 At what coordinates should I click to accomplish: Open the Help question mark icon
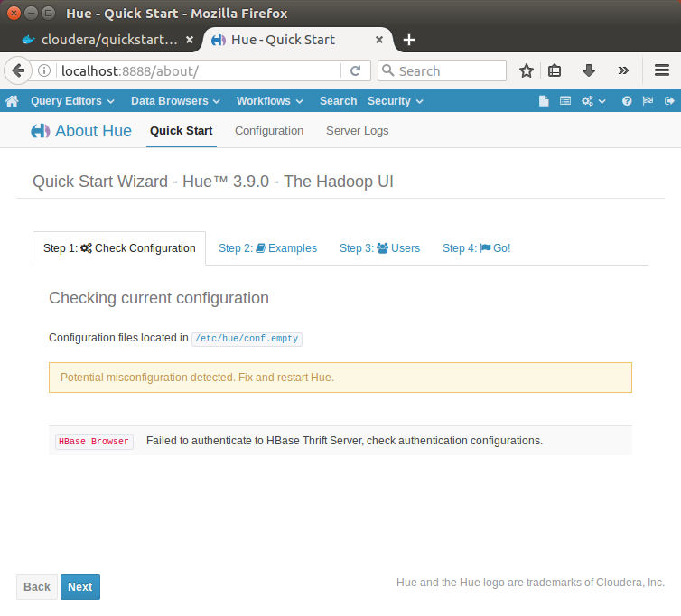click(x=627, y=101)
